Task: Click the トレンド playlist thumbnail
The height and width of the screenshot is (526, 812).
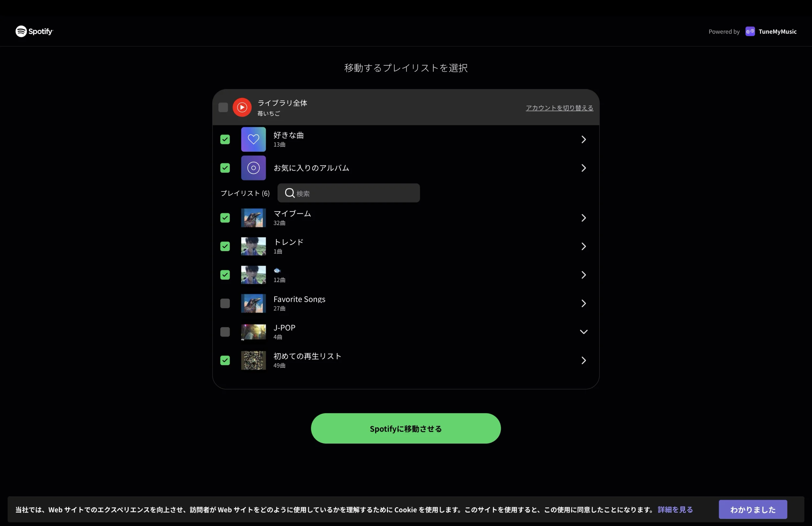Action: (x=253, y=246)
